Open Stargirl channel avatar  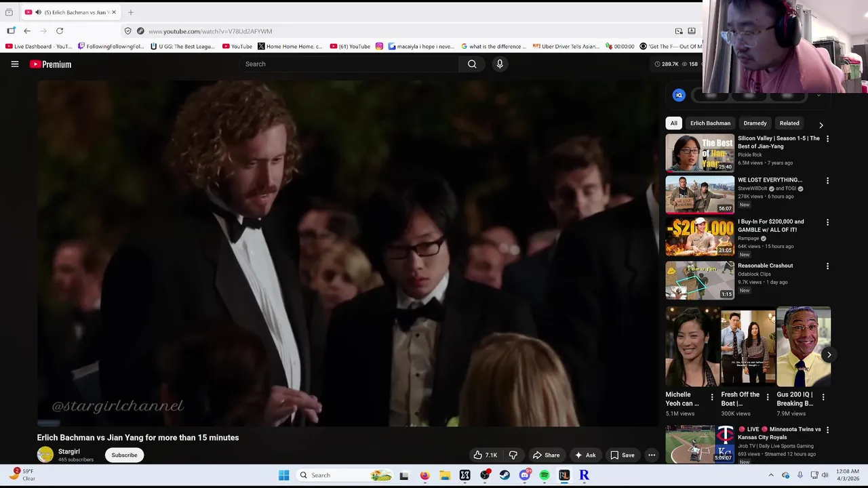[45, 455]
